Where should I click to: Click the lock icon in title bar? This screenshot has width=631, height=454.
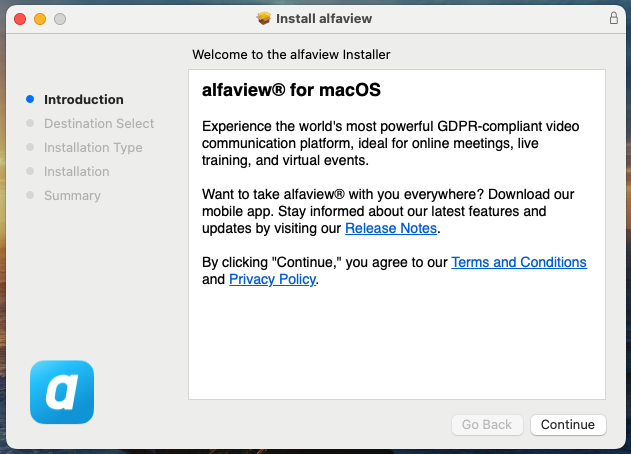click(x=613, y=18)
